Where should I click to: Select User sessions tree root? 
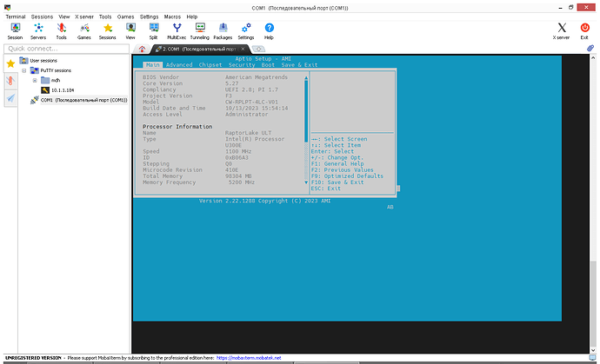[43, 61]
